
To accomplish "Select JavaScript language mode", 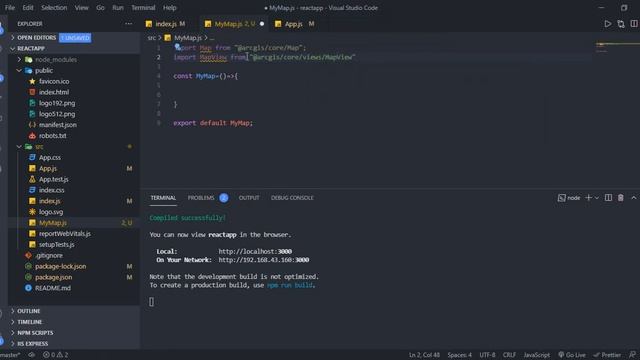I will tap(537, 355).
